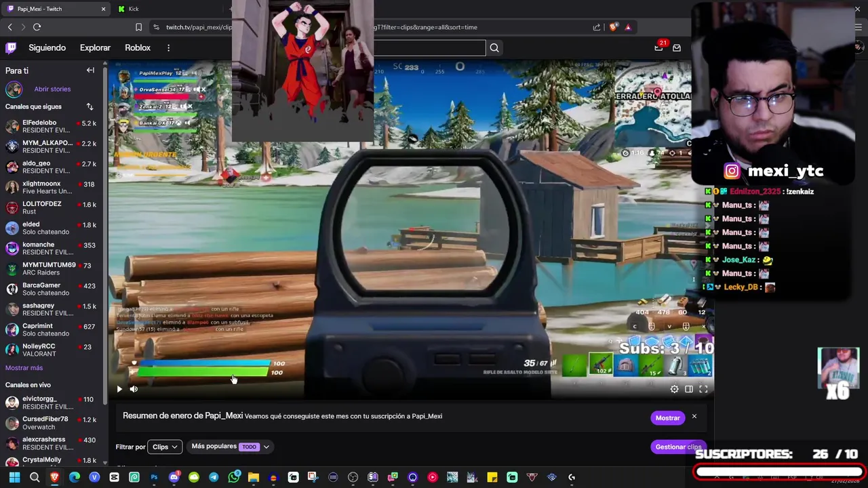
Task: Dismiss the Resumen de enero banner
Action: click(694, 416)
